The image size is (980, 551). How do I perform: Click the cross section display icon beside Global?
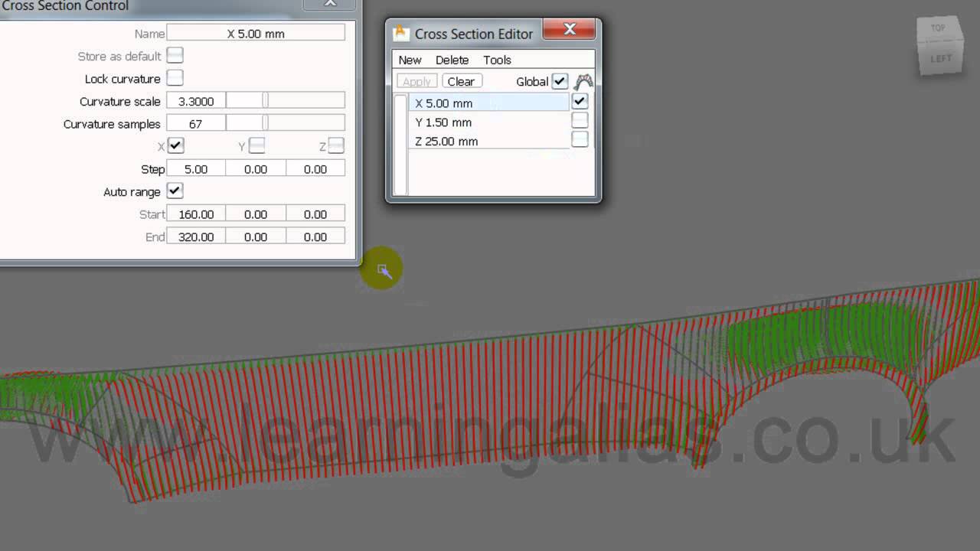(583, 81)
